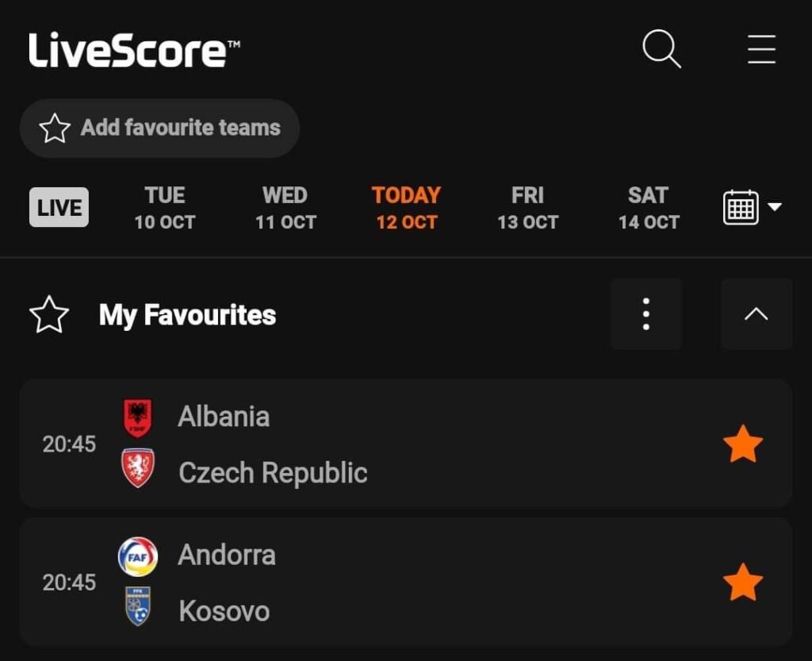Open the calendar date picker dropdown
Screen dimensions: 812x661
click(752, 207)
